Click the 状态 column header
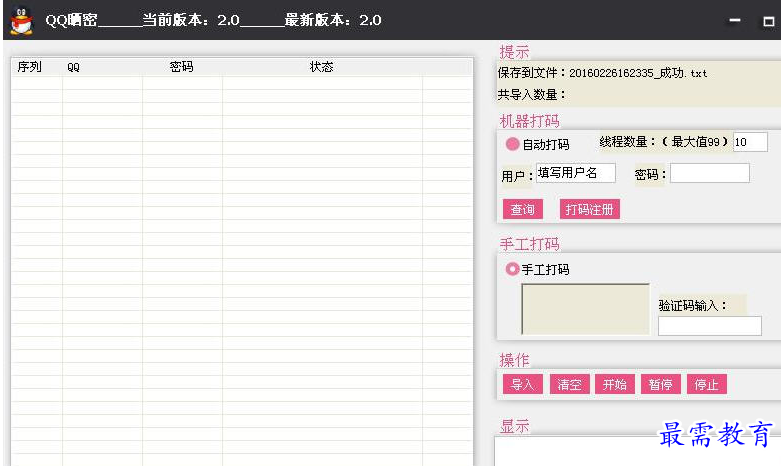781x466 pixels. pyautogui.click(x=321, y=67)
